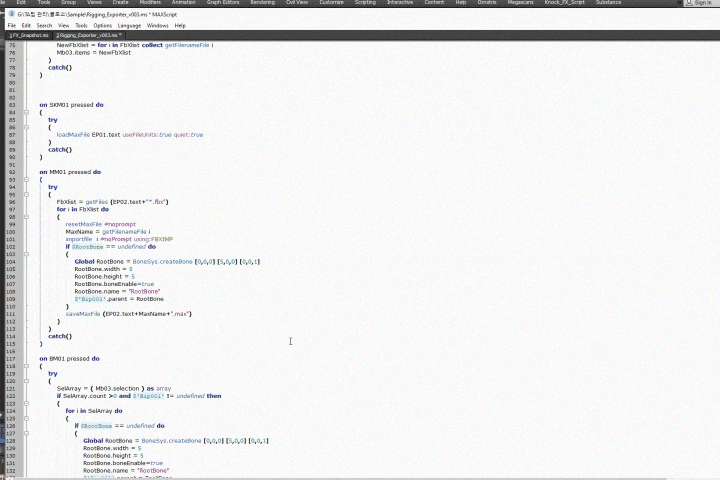Click the 'NewFbXlist = for i in' line
This screenshot has width=720, height=480.
pos(135,45)
